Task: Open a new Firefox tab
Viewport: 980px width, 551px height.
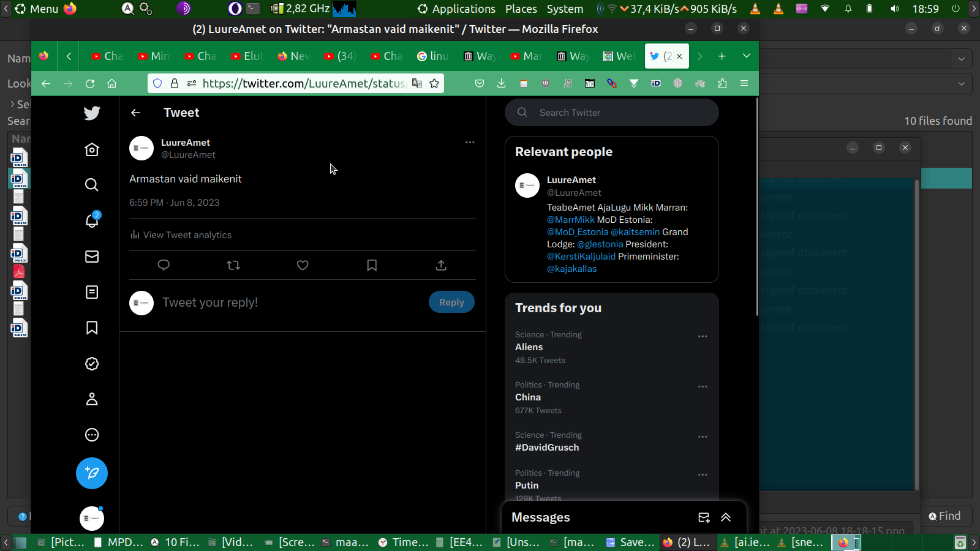Action: [x=722, y=56]
